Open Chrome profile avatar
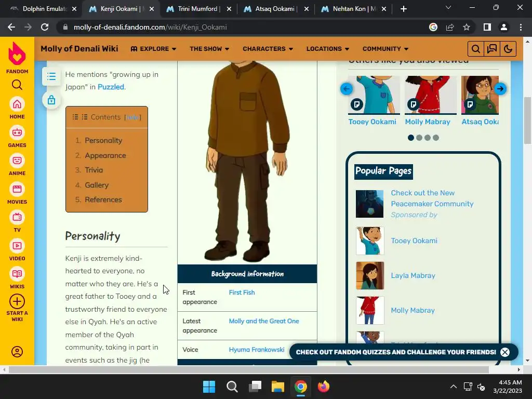532x399 pixels. click(x=504, y=27)
